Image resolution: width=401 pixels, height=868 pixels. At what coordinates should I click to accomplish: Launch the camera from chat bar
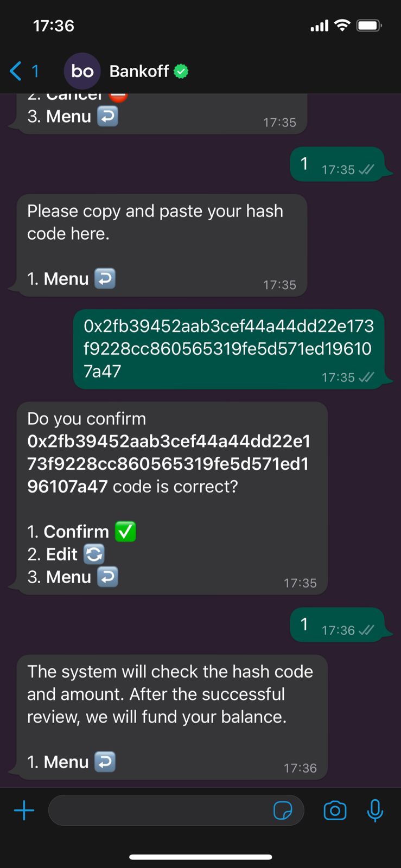(x=335, y=811)
